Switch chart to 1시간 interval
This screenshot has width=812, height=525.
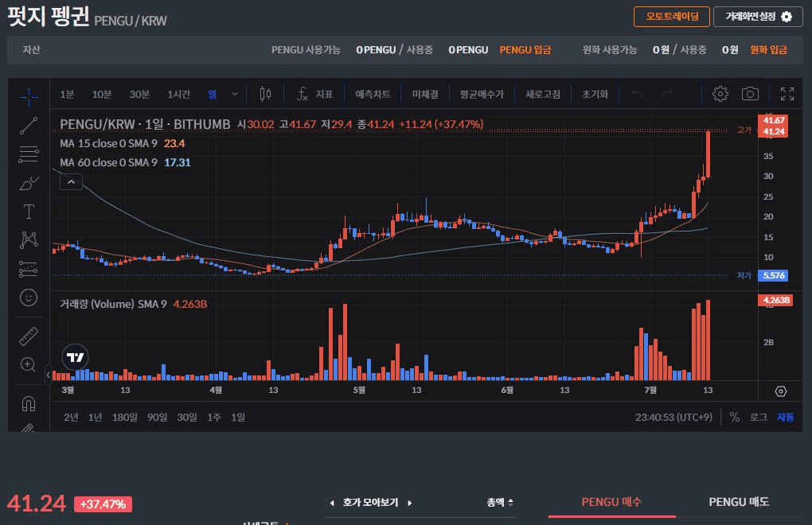[178, 94]
